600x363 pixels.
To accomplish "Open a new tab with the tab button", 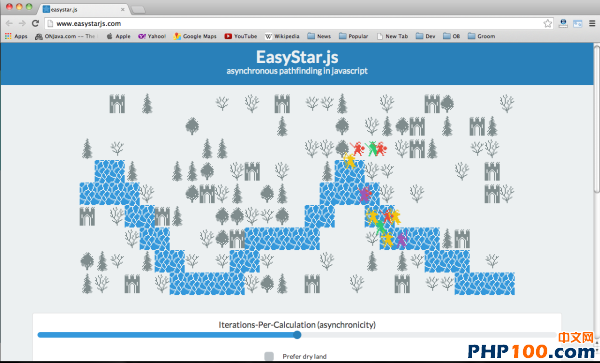I will click(x=138, y=10).
